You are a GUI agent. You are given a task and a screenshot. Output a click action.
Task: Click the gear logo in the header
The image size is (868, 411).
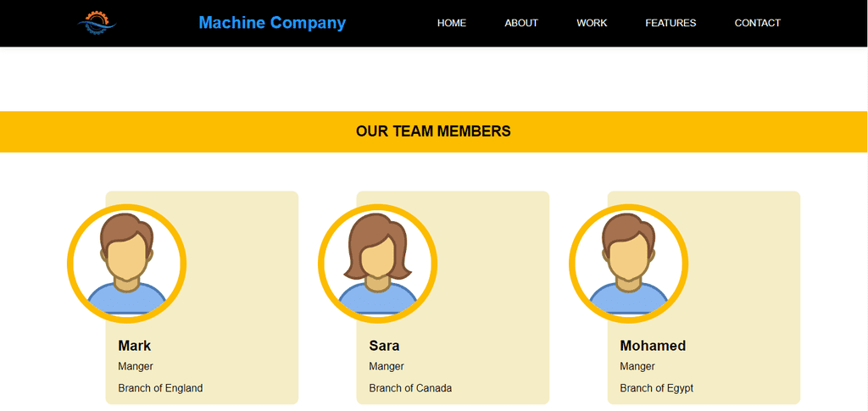point(97,23)
